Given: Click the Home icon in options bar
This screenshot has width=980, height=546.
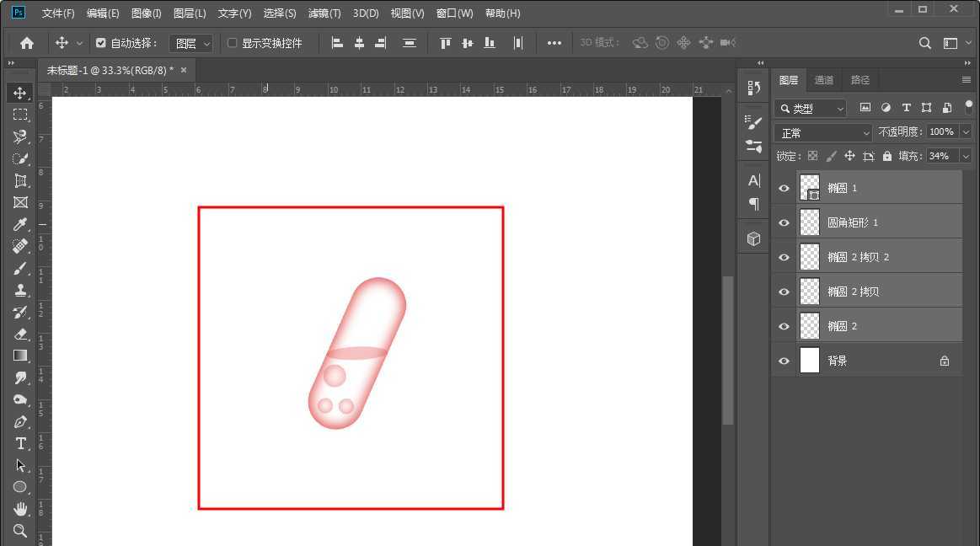Looking at the screenshot, I should 27,43.
